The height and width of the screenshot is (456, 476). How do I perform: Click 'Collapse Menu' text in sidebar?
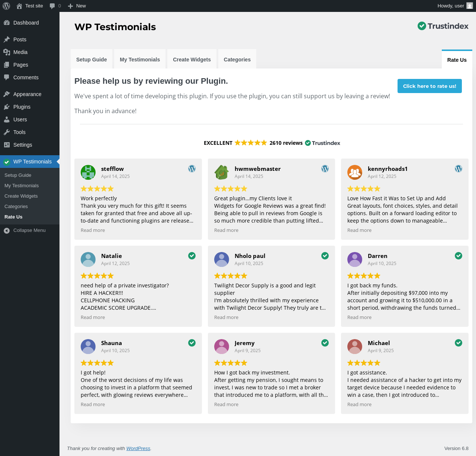point(29,230)
